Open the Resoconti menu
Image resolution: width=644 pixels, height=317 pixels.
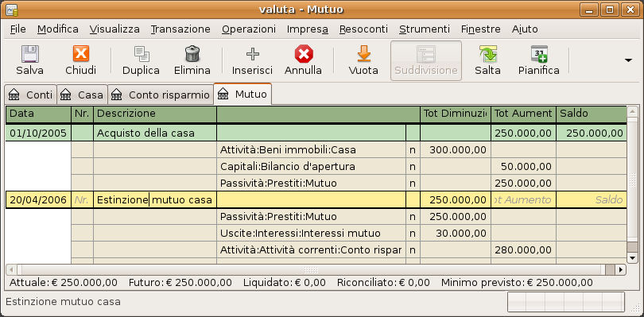363,29
